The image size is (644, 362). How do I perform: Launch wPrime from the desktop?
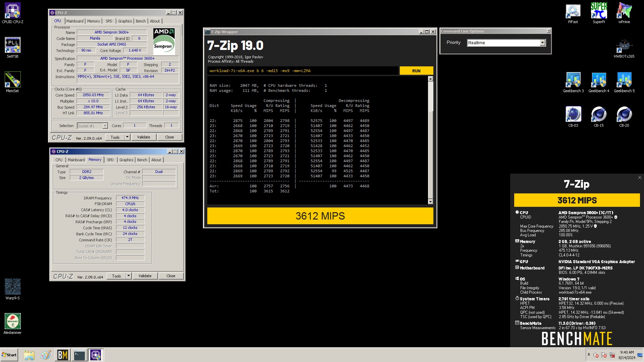click(624, 13)
